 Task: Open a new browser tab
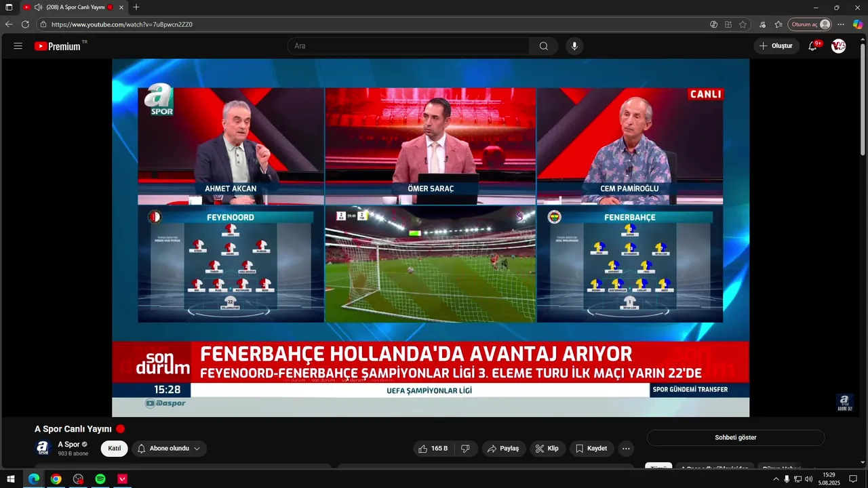tap(136, 7)
